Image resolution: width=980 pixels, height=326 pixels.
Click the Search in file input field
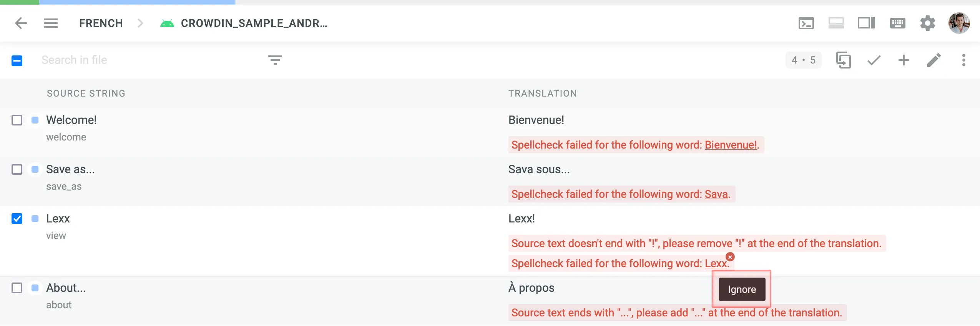click(x=115, y=60)
